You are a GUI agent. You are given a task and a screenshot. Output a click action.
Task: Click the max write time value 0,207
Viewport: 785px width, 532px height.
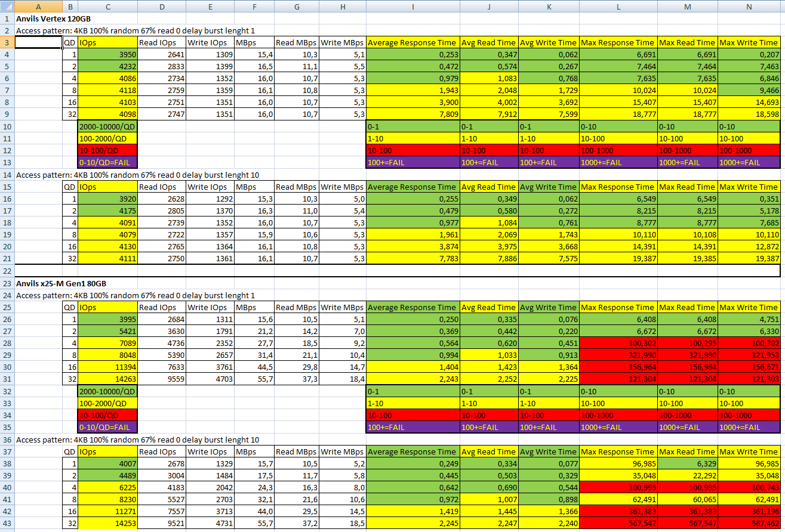749,54
